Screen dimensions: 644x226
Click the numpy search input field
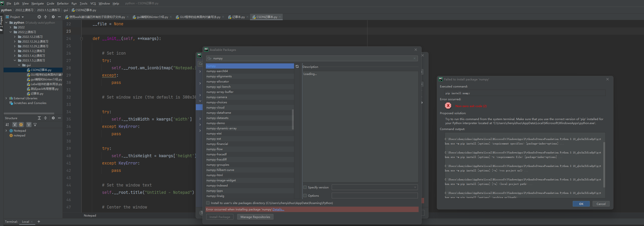pos(312,58)
